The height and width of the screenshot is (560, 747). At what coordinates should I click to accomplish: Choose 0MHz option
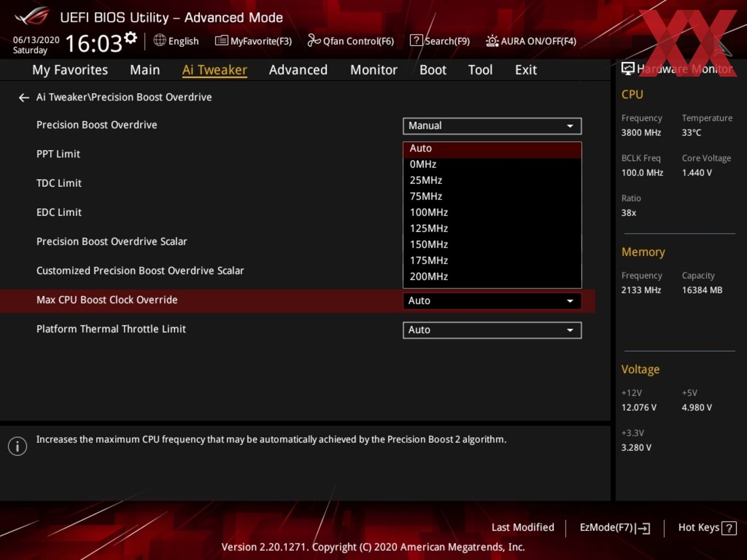click(492, 164)
